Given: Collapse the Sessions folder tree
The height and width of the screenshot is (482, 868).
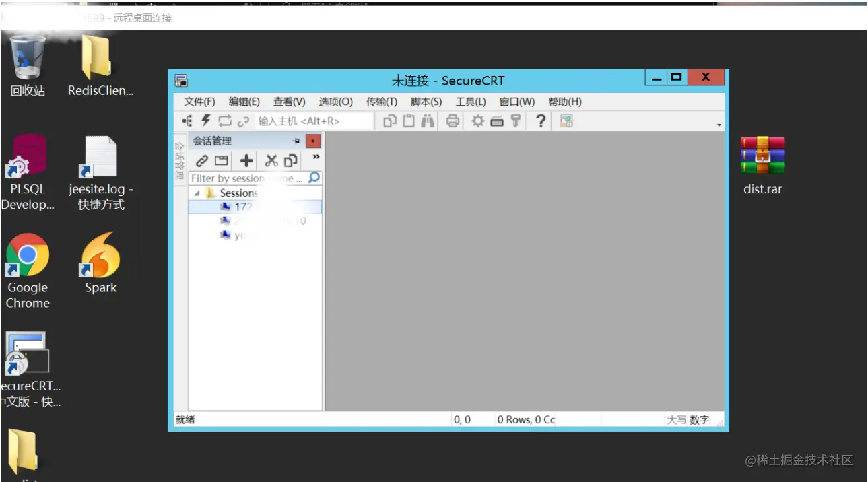Looking at the screenshot, I should (197, 193).
